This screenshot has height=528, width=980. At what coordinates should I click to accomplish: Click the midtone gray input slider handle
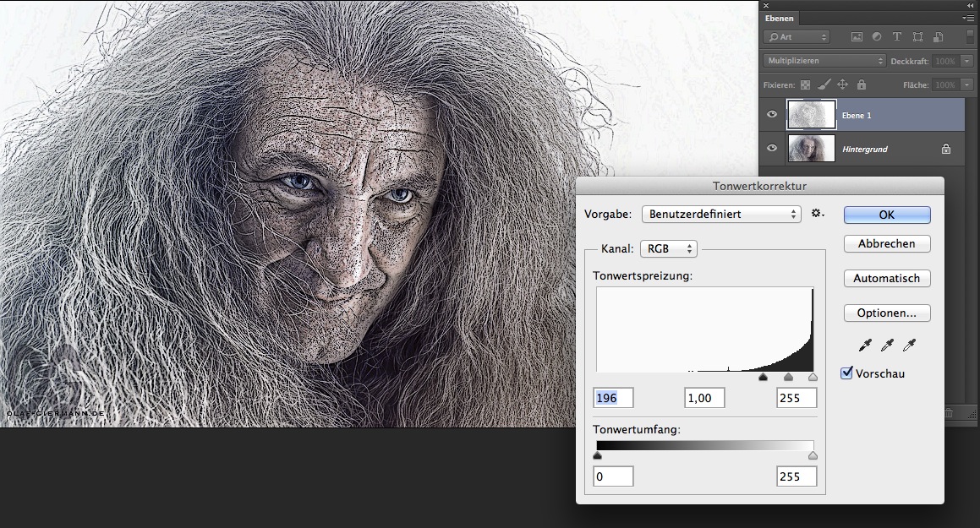coord(789,377)
